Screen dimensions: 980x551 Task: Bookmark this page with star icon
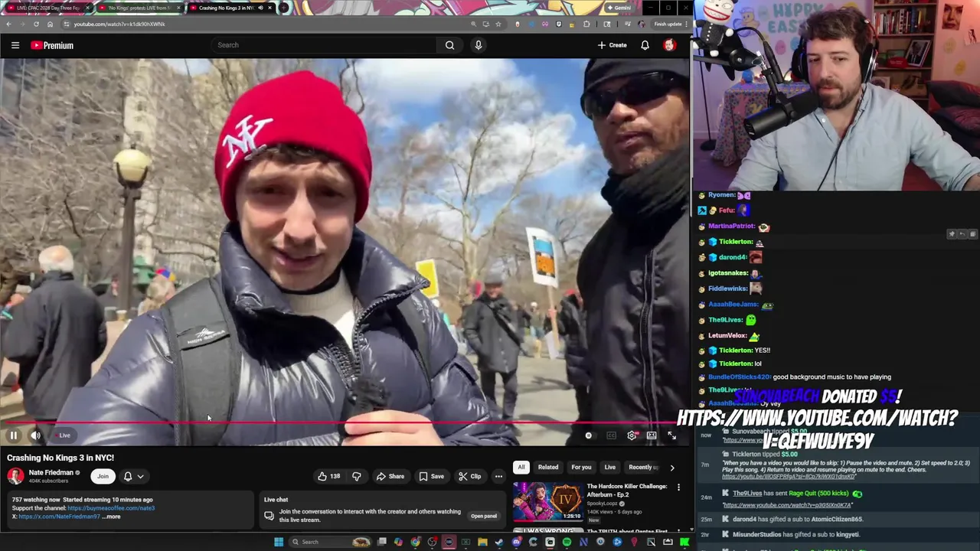498,24
